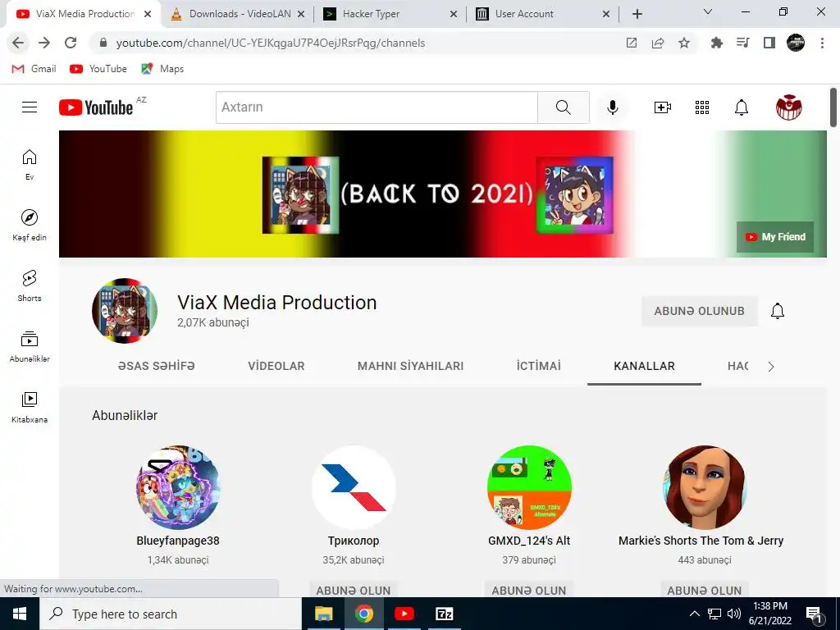Image resolution: width=840 pixels, height=630 pixels.
Task: Go to Ev (Home) in sidebar
Action: pos(30,164)
